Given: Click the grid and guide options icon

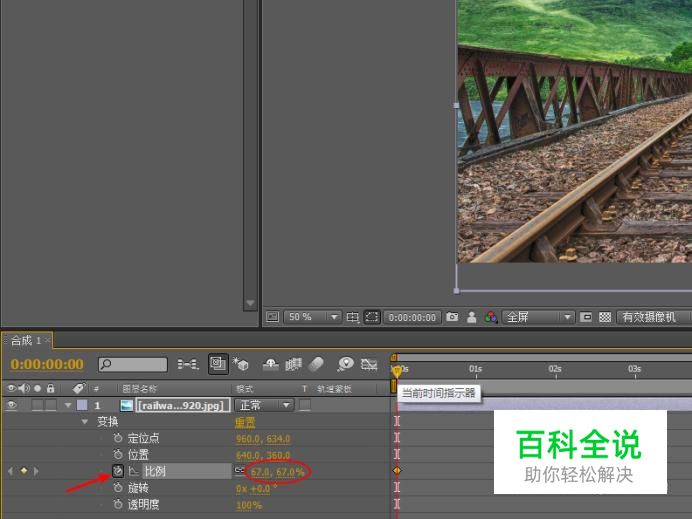Looking at the screenshot, I should pos(353,317).
